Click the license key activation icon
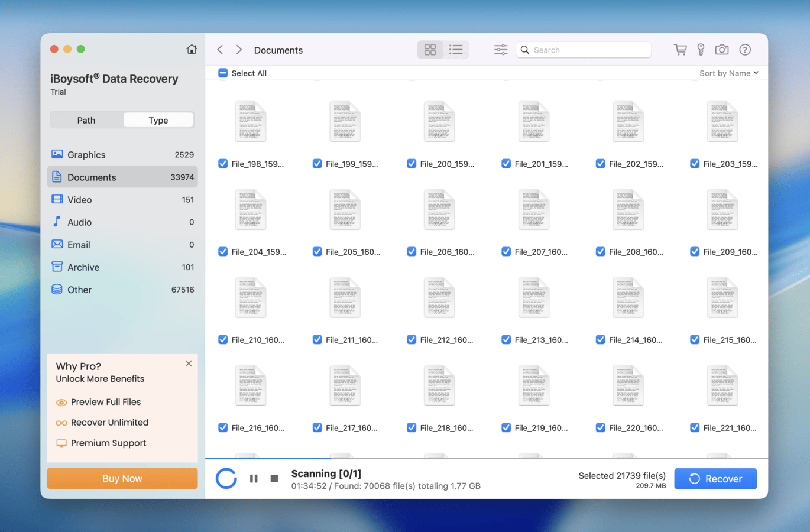 [x=701, y=50]
